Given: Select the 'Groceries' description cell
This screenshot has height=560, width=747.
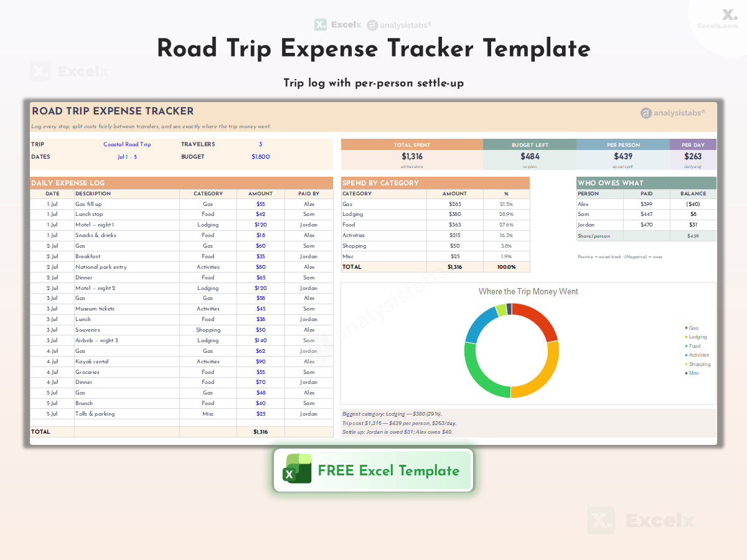Looking at the screenshot, I should tap(127, 372).
